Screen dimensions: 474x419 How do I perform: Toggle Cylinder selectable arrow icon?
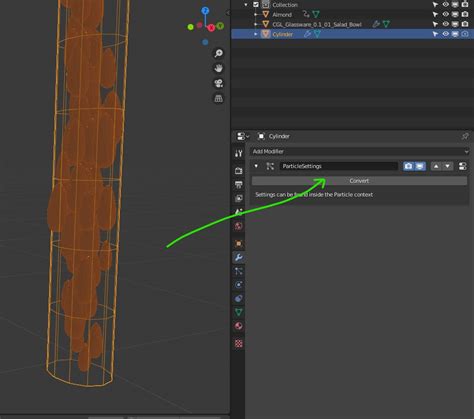click(x=435, y=34)
